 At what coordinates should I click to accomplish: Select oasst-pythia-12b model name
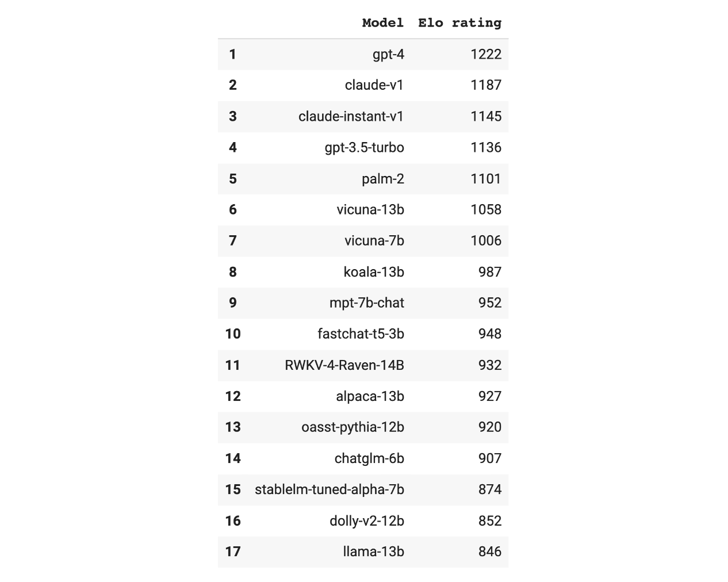click(x=352, y=427)
